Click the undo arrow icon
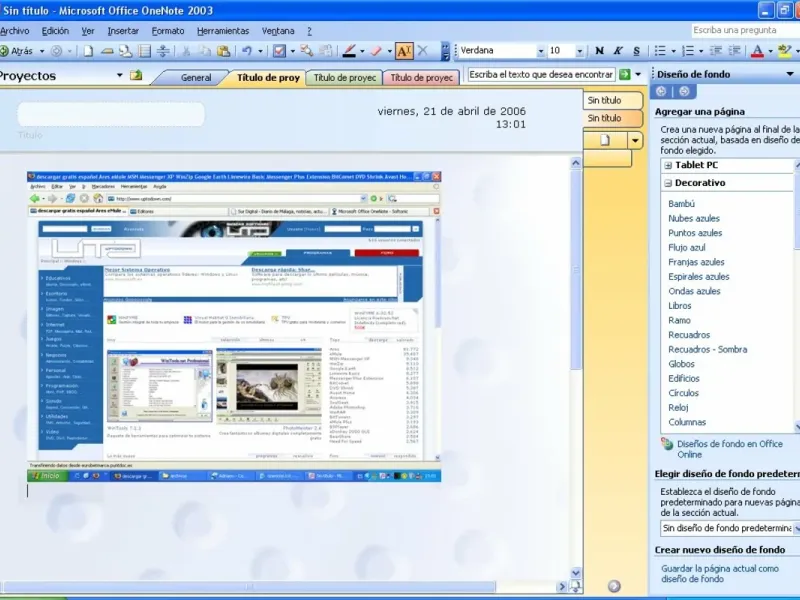The height and width of the screenshot is (600, 800). 247,51
